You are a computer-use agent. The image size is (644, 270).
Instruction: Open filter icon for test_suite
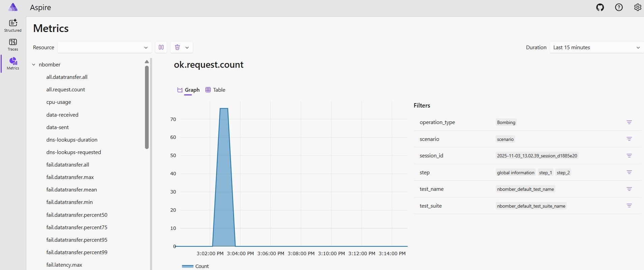(x=629, y=206)
